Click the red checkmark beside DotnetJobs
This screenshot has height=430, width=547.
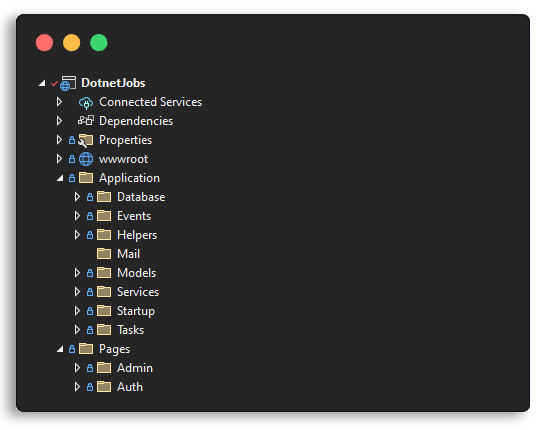point(54,84)
